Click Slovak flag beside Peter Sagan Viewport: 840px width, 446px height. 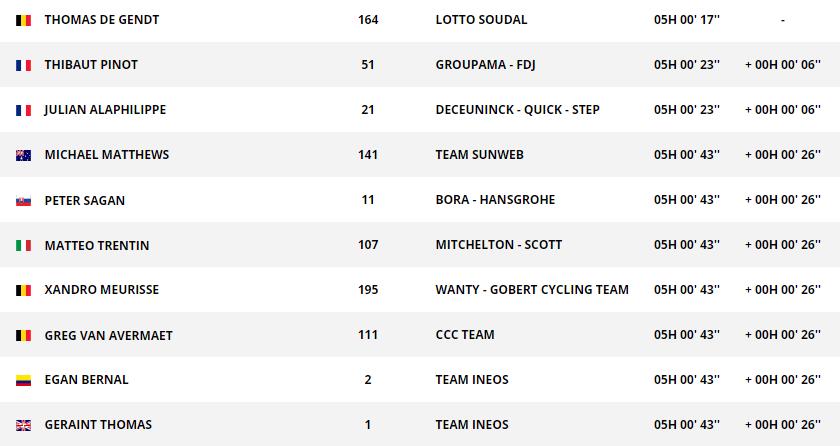(x=23, y=200)
